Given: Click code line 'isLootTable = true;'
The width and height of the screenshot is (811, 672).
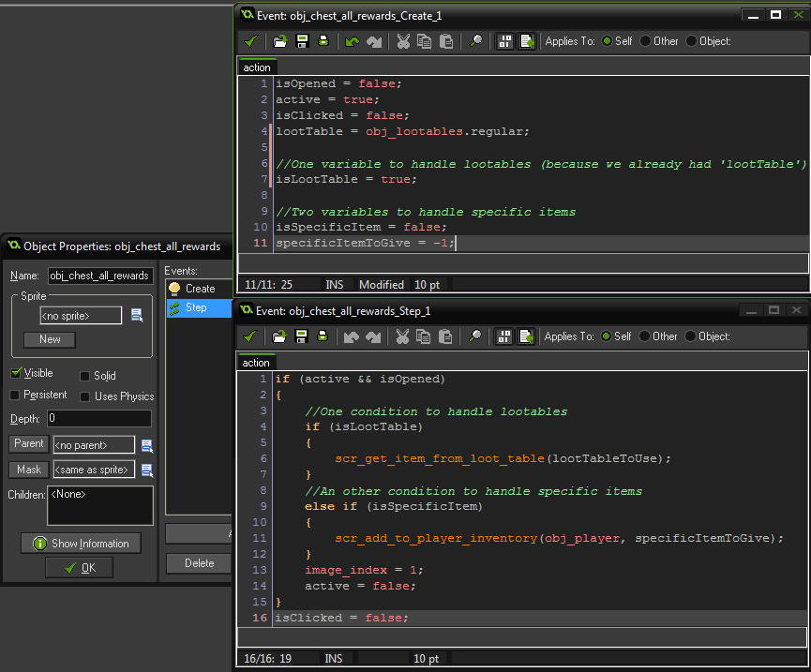Looking at the screenshot, I should [x=346, y=179].
